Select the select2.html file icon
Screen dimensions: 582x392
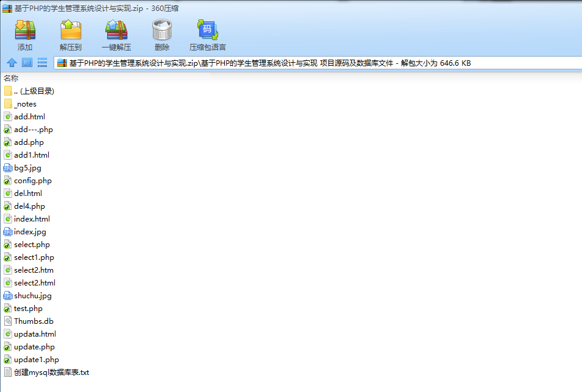8,283
